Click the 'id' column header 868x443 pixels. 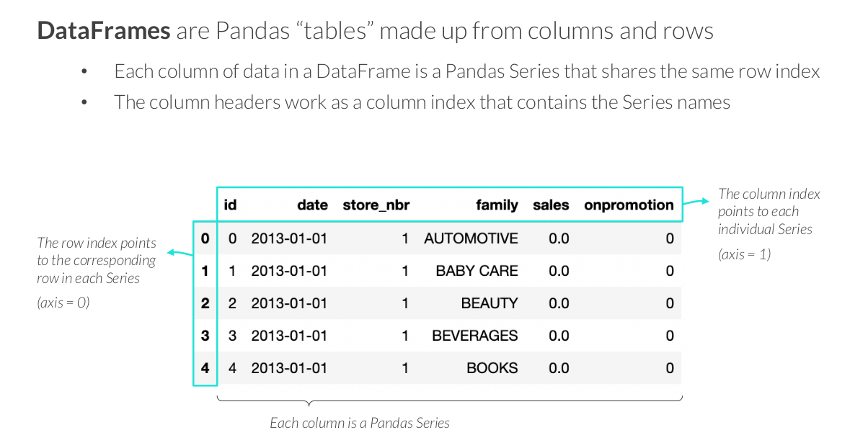[x=230, y=205]
